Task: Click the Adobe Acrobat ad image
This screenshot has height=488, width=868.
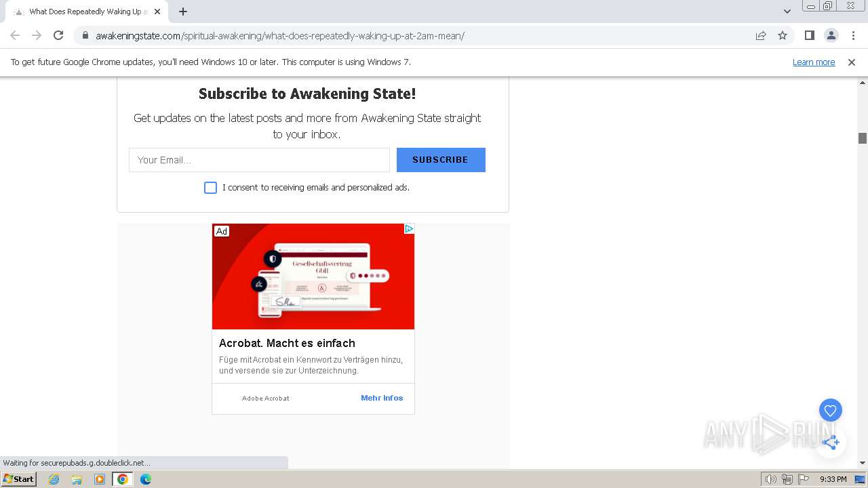Action: (313, 277)
